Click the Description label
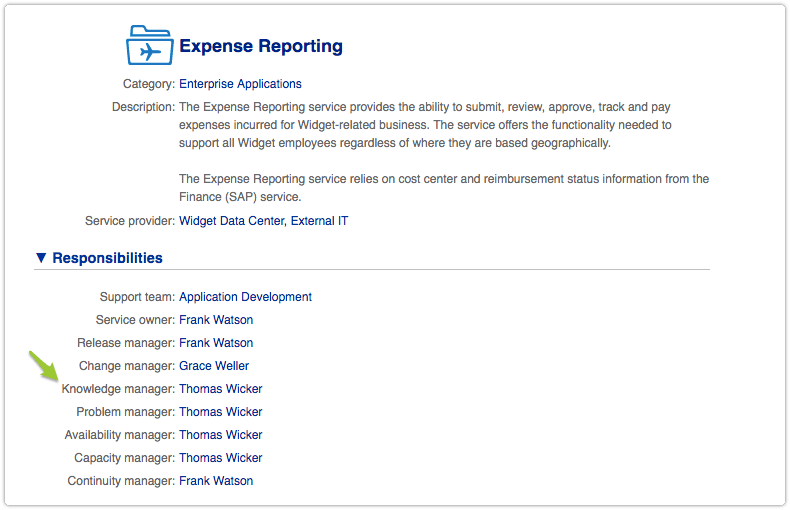This screenshot has width=790, height=510. (143, 107)
